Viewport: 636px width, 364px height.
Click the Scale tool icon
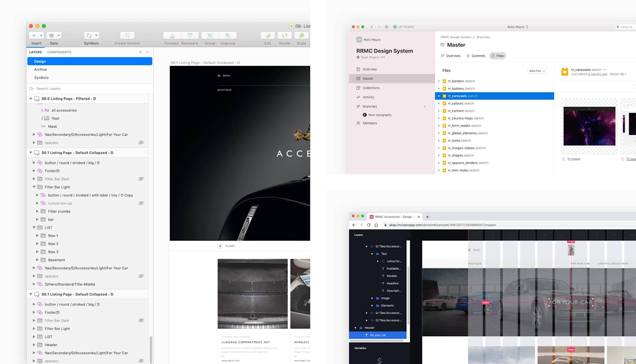click(x=301, y=35)
